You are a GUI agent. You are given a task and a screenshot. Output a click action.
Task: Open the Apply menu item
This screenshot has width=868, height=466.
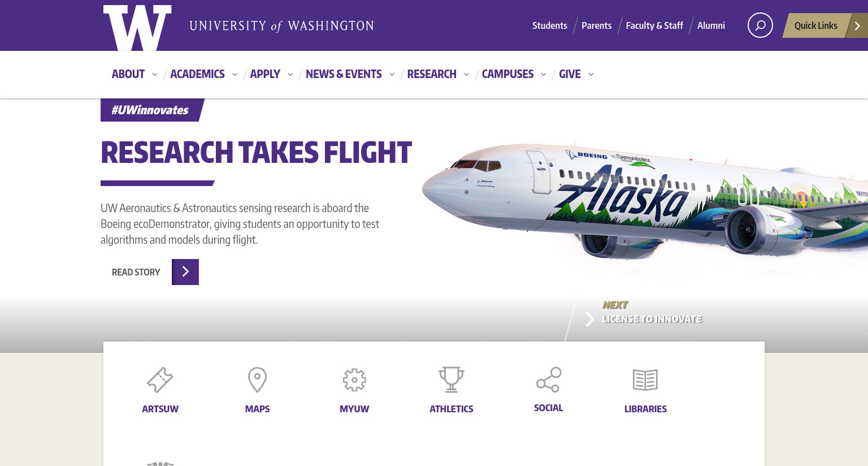265,74
